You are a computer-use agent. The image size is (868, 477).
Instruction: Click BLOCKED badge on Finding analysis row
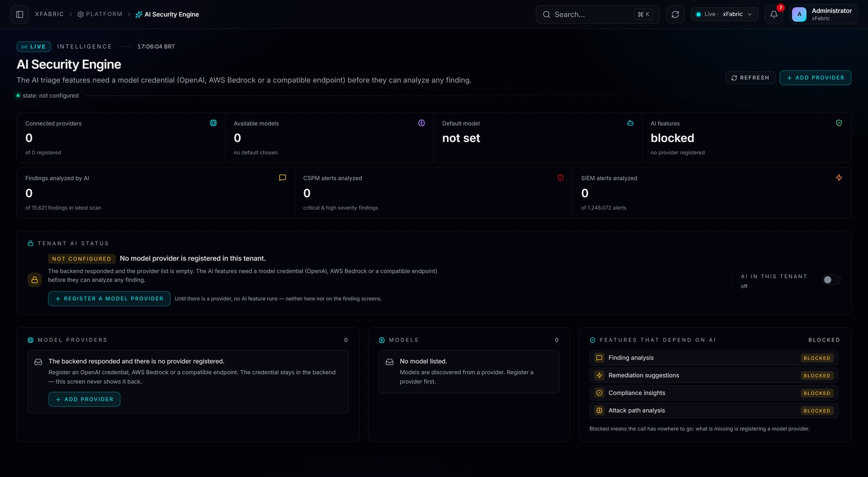click(817, 358)
